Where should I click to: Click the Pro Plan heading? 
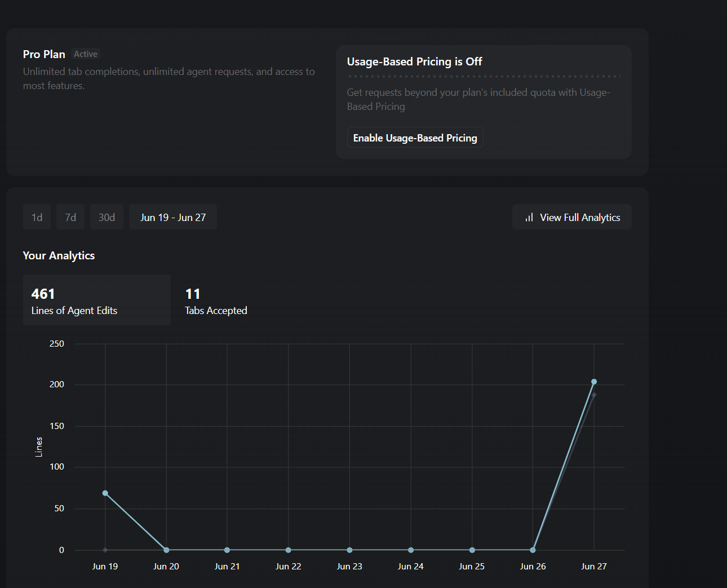point(44,54)
